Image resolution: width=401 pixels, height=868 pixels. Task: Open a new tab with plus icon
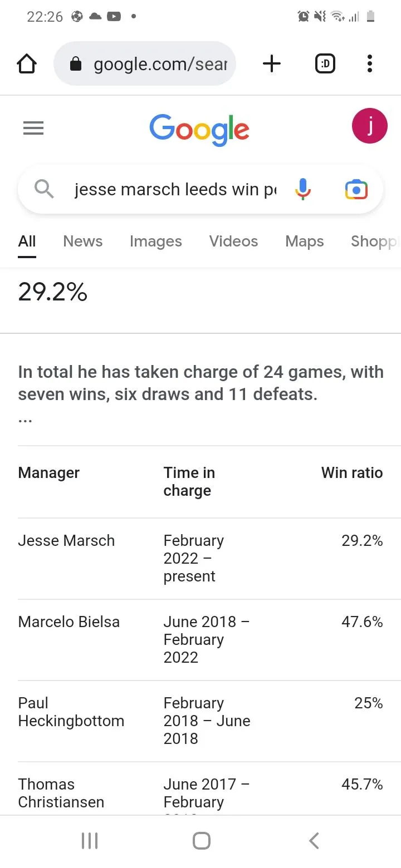click(x=271, y=65)
